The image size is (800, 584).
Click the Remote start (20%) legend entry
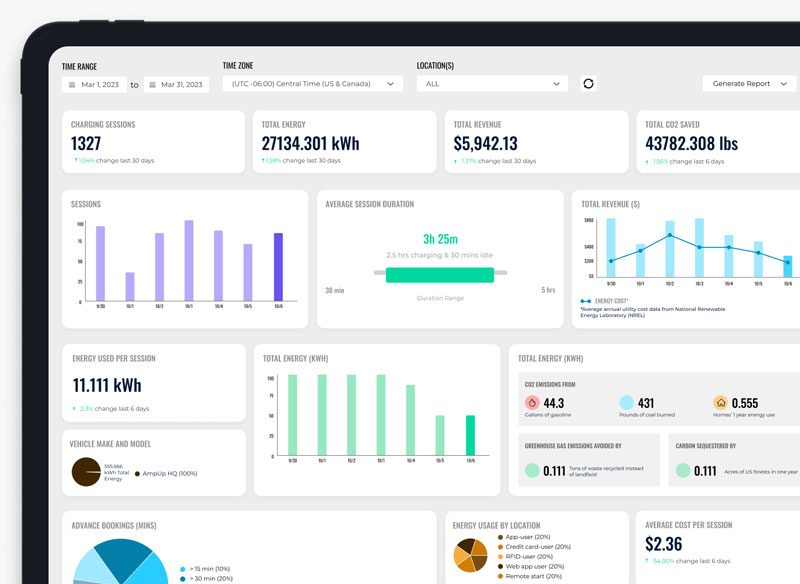point(530,576)
